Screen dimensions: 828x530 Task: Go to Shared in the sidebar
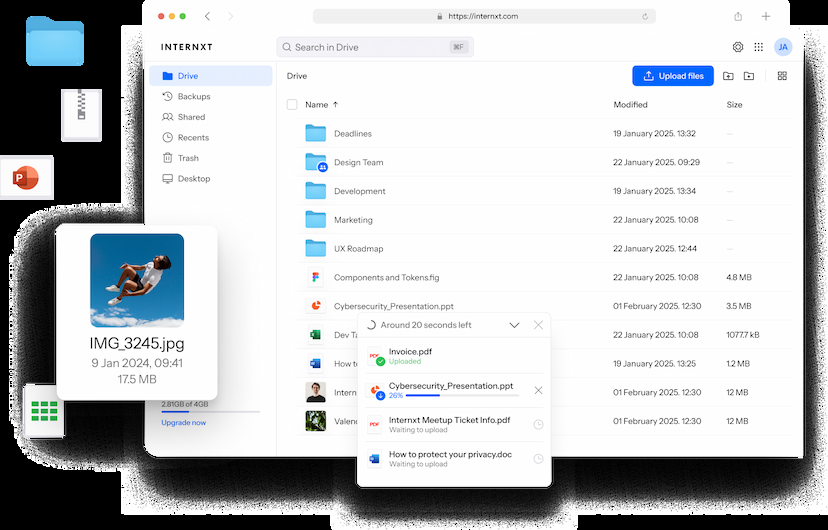191,117
